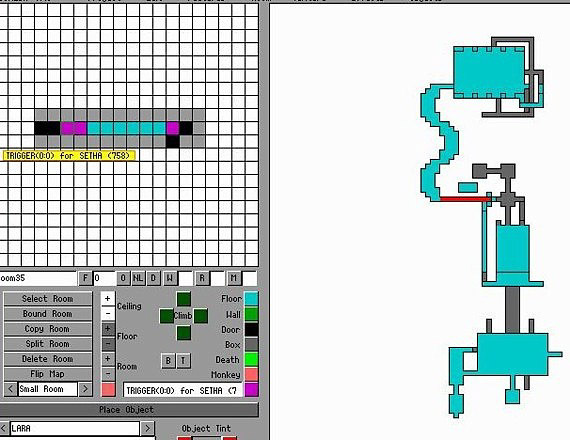Click the LARA object name field
Image resolution: width=570 pixels, height=440 pixels.
75,428
